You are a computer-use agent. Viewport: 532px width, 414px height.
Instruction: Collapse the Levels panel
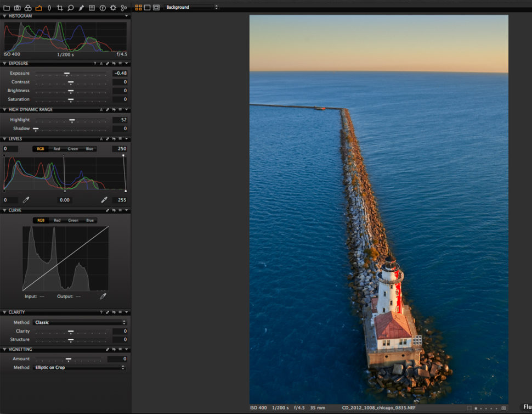click(x=5, y=139)
